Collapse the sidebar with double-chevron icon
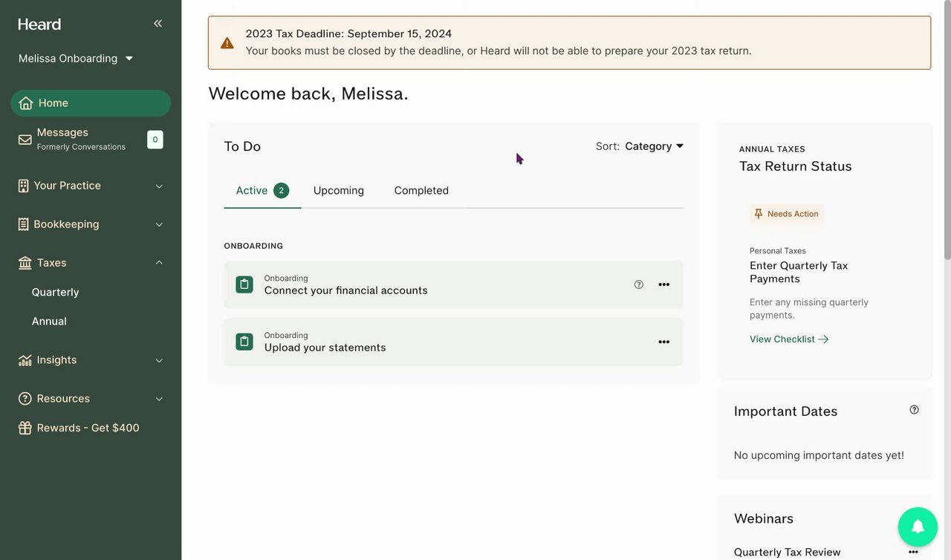951x560 pixels. click(x=158, y=24)
